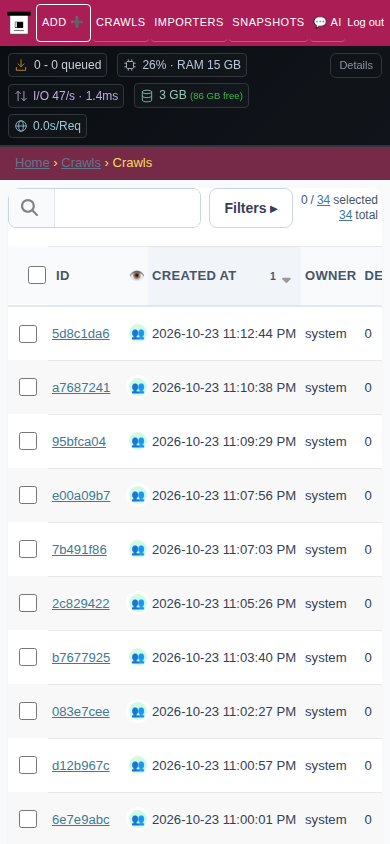Click the search magnifier icon
This screenshot has width=390, height=844.
pos(31,208)
